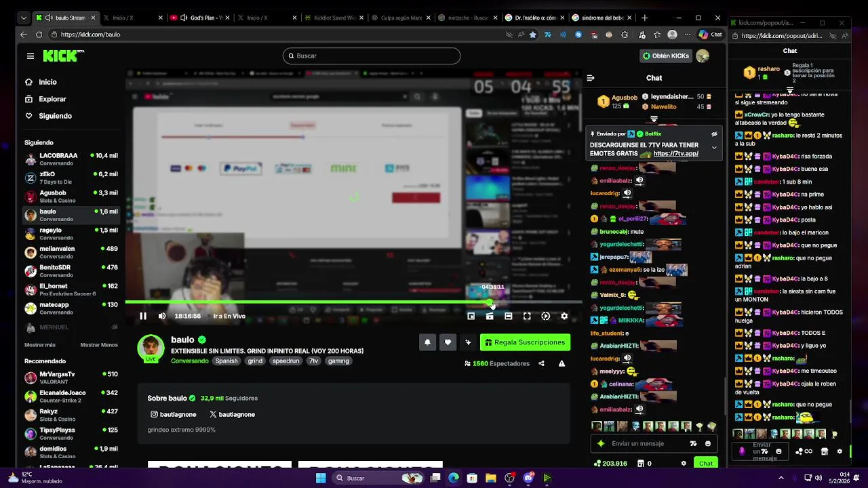Open the Kick hamburger sidebar menu
Image resolution: width=868 pixels, height=488 pixels.
point(31,56)
